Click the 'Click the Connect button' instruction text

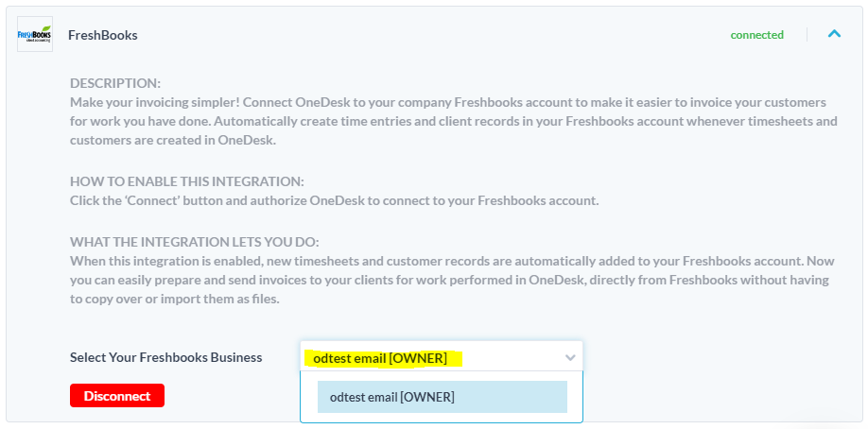[334, 200]
